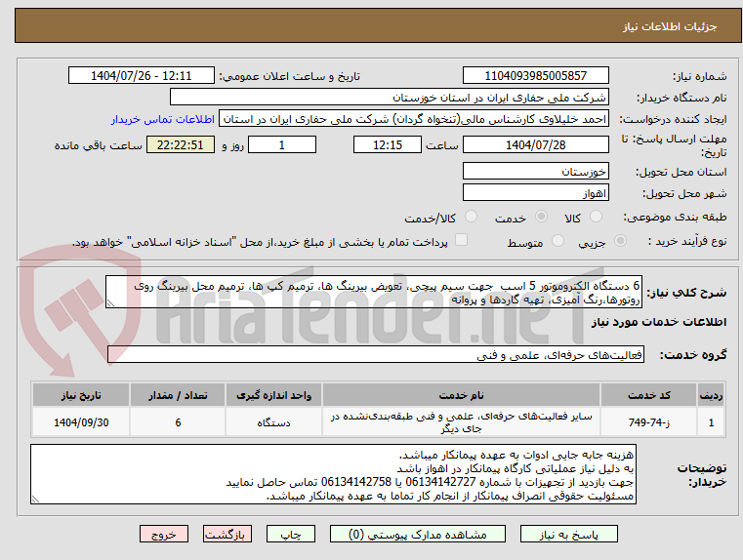The image size is (743, 560).
Task: Click the توضیحات خریدار notes textarea
Action: tap(333, 474)
